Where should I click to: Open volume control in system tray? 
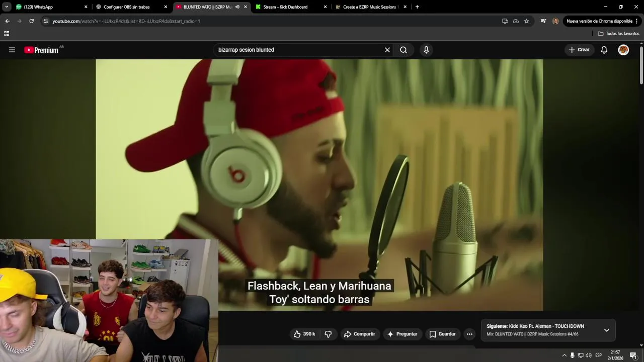(x=589, y=355)
